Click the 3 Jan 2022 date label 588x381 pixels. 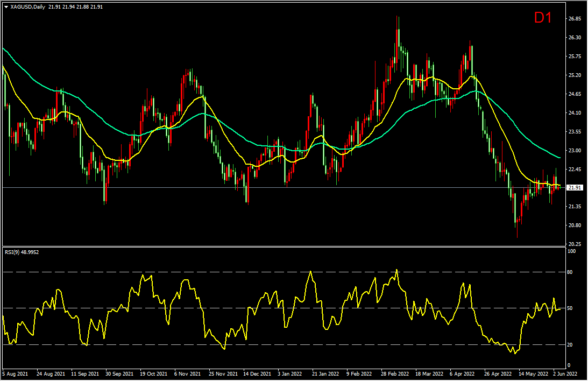(290, 374)
